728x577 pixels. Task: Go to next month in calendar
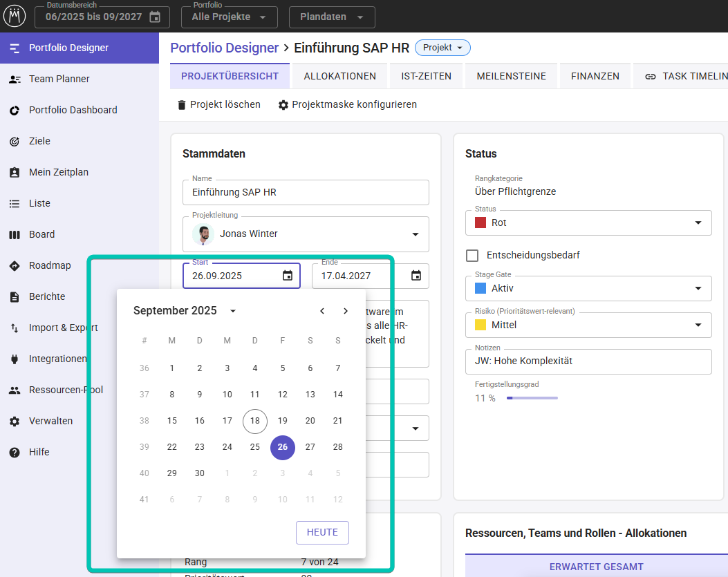tap(346, 311)
